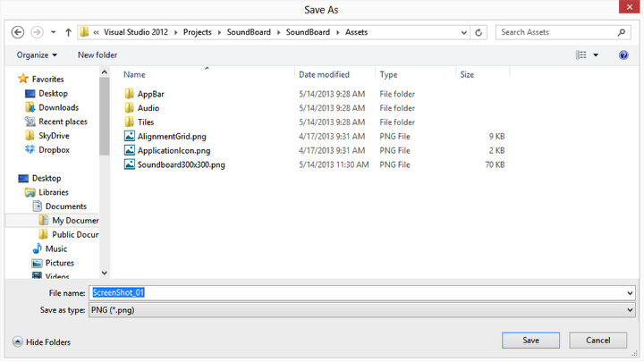Open the Audio folder

[x=148, y=107]
